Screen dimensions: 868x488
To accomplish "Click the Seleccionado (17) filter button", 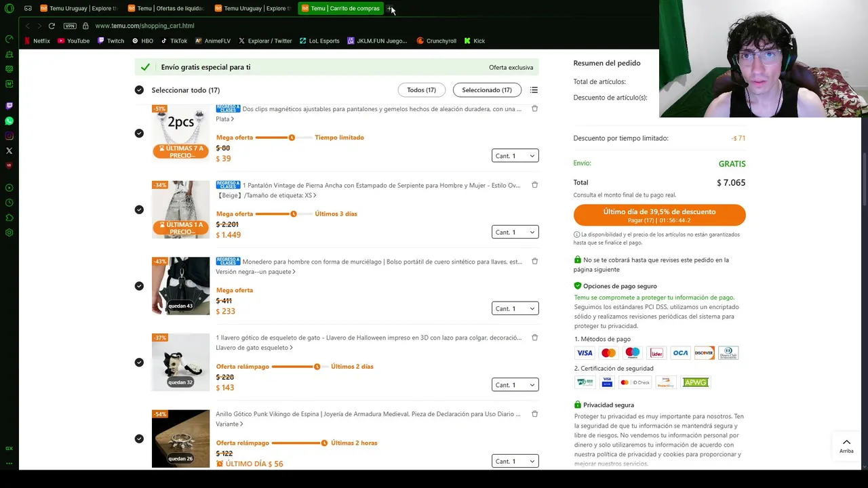I will coord(487,90).
